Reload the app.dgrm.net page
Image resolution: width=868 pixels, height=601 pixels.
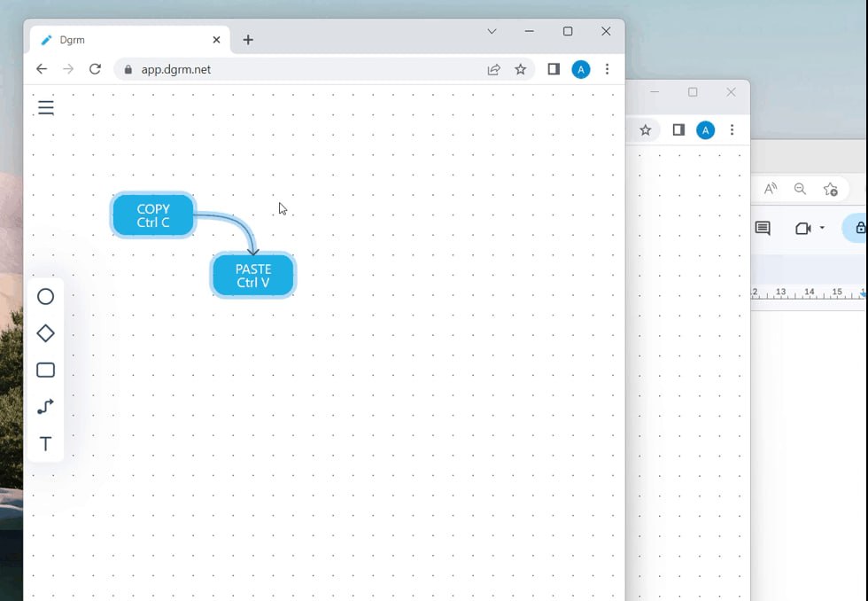96,69
